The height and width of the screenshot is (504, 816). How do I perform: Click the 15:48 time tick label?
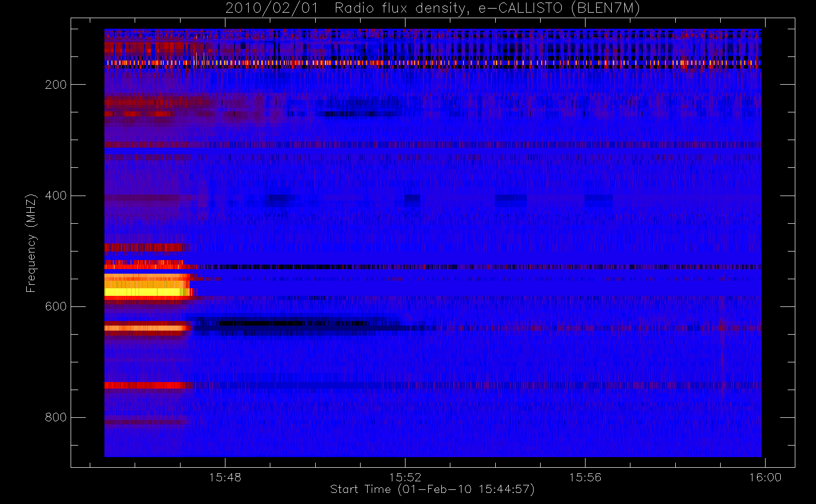[x=225, y=477]
